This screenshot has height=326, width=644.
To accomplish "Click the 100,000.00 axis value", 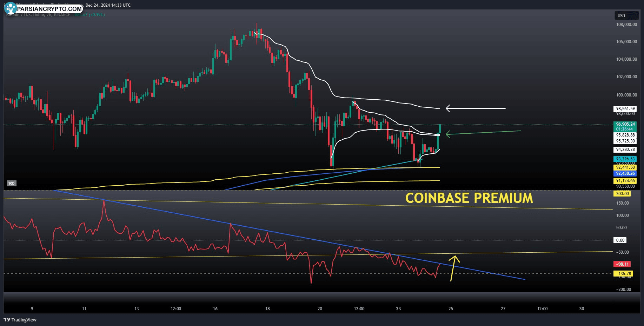I will point(626,95).
